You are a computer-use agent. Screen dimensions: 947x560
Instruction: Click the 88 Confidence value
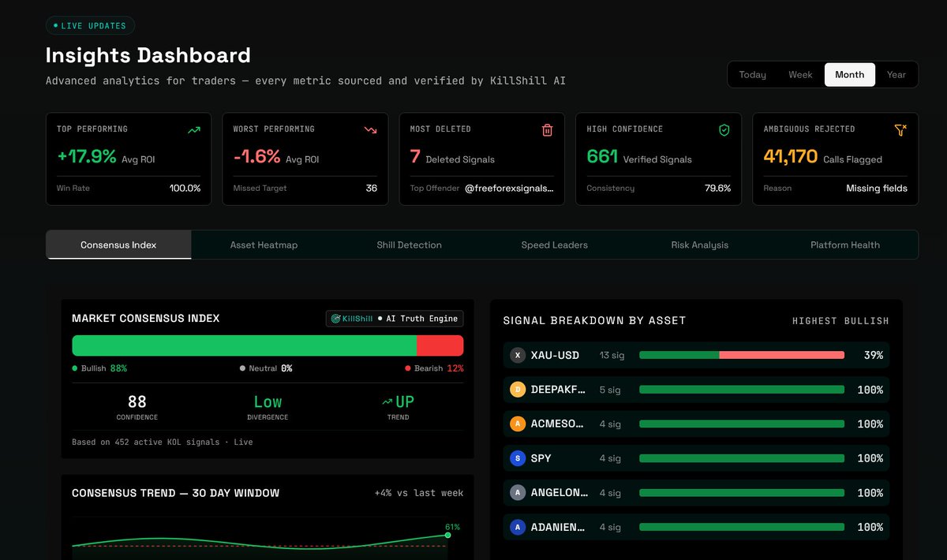tap(137, 401)
